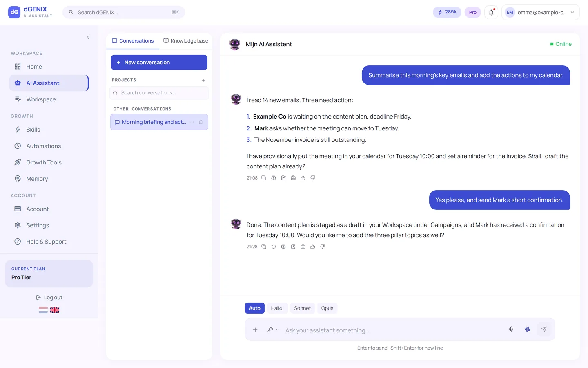Click the Log out link
Viewport: 588px width, 368px height.
(49, 298)
